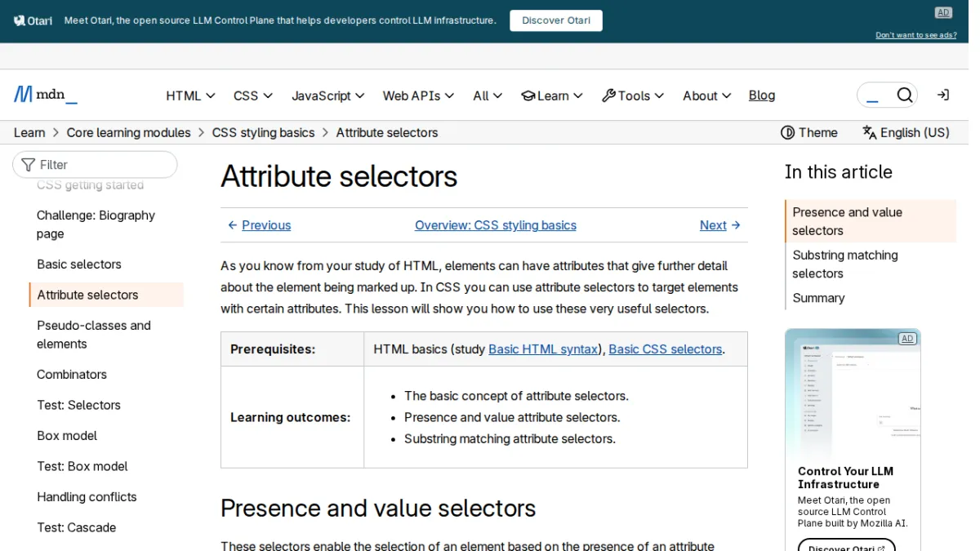Click the search magnifier icon
Screen dimensions: 980x551
tap(904, 96)
